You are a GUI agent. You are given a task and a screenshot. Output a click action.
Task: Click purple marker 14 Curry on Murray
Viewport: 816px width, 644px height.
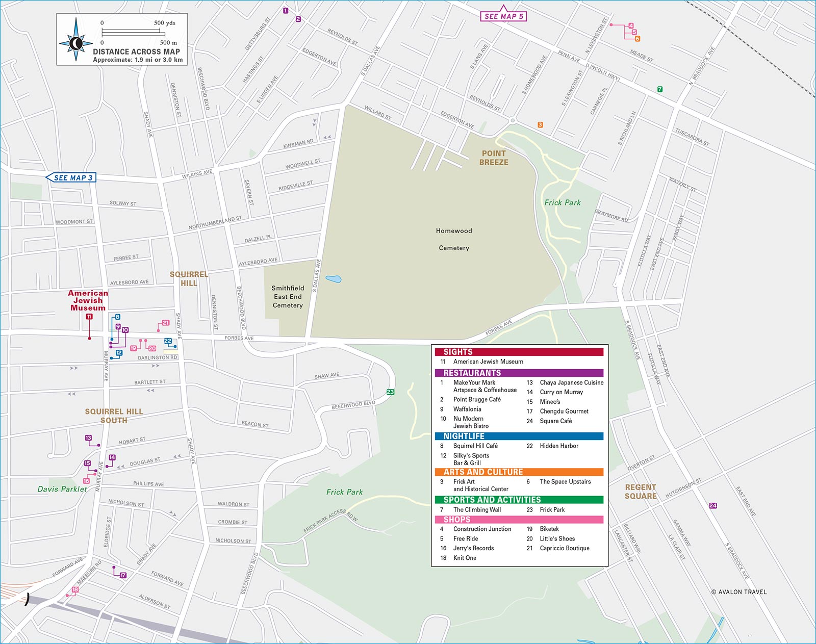[112, 457]
